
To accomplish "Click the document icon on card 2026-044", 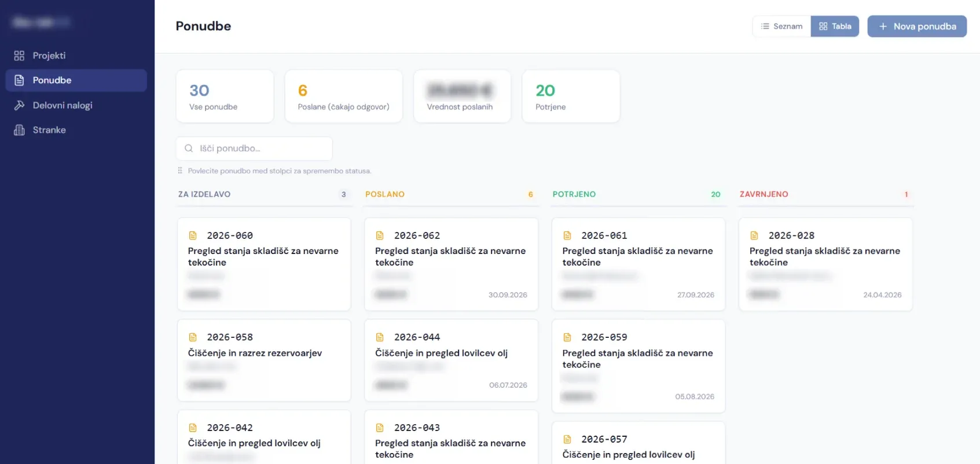I will click(380, 337).
